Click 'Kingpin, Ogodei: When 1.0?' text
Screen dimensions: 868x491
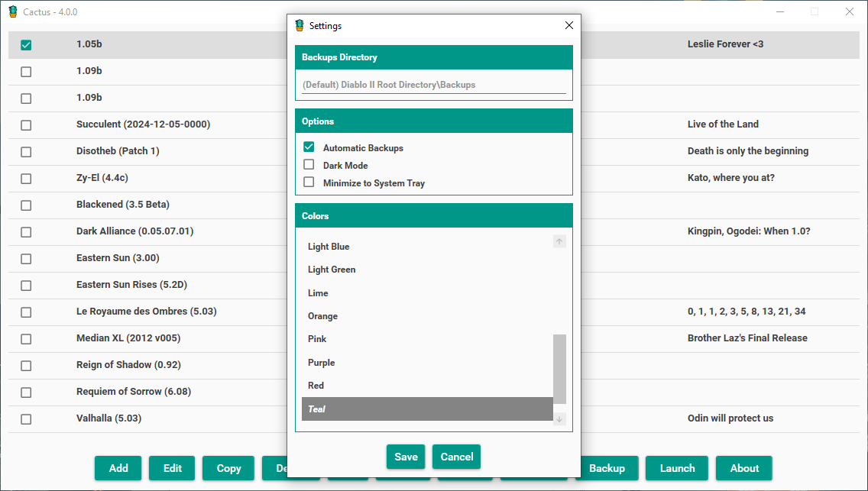tap(749, 231)
